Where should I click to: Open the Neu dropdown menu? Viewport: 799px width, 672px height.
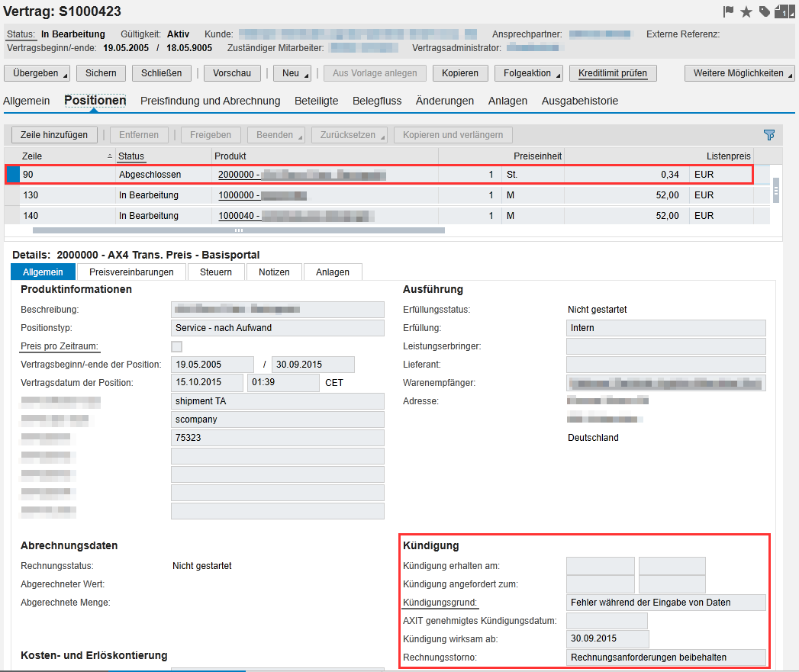pos(293,73)
